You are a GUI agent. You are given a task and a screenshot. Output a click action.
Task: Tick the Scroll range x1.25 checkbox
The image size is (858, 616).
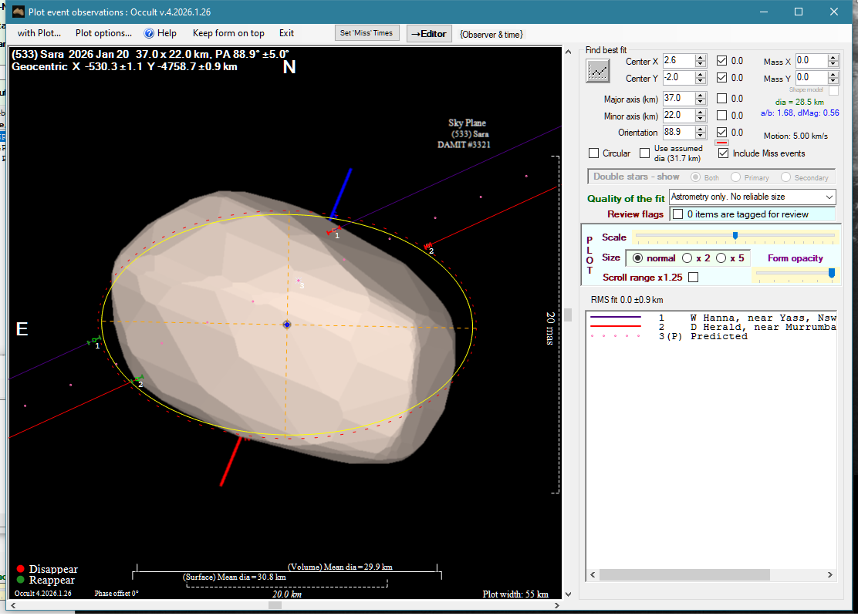[693, 278]
